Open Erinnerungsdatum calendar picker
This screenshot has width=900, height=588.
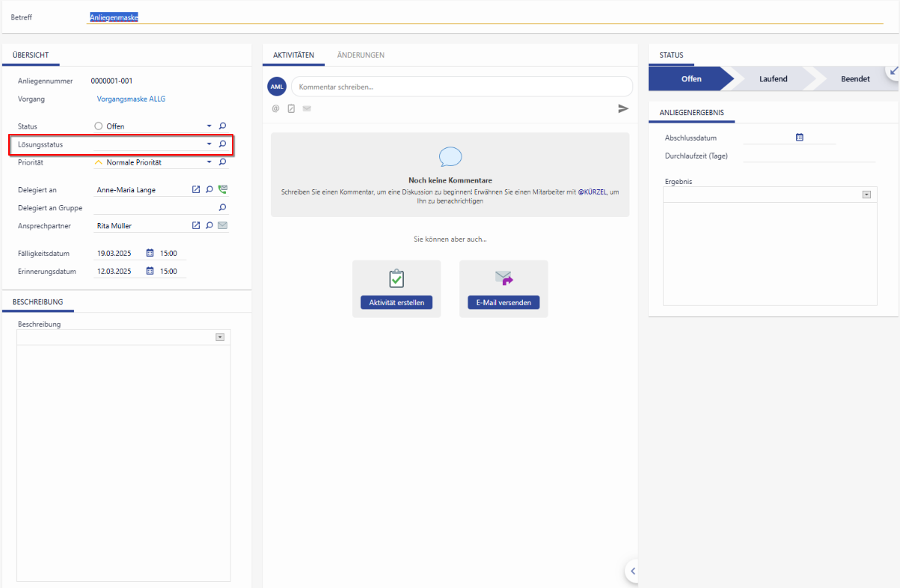click(x=150, y=272)
